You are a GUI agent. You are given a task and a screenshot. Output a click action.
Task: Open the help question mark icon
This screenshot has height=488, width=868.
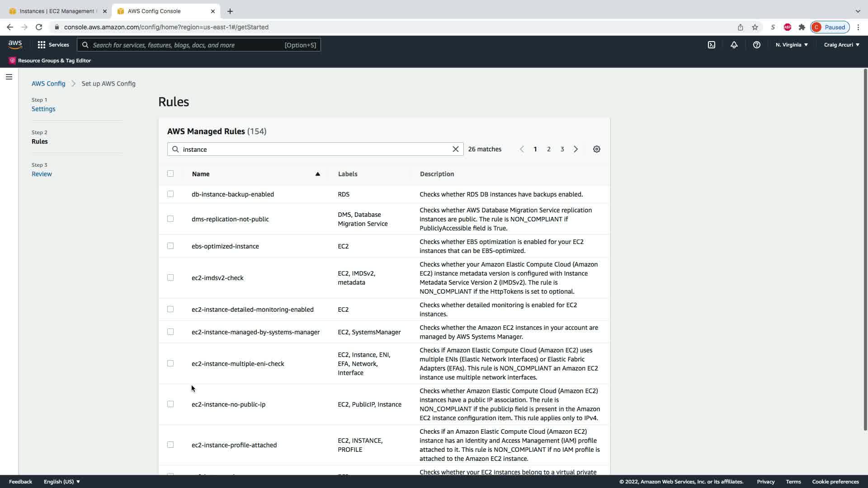[756, 45]
